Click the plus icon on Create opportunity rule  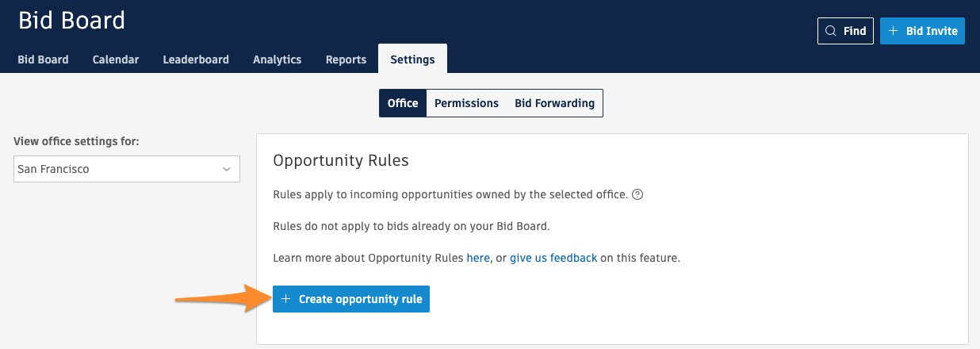(286, 299)
